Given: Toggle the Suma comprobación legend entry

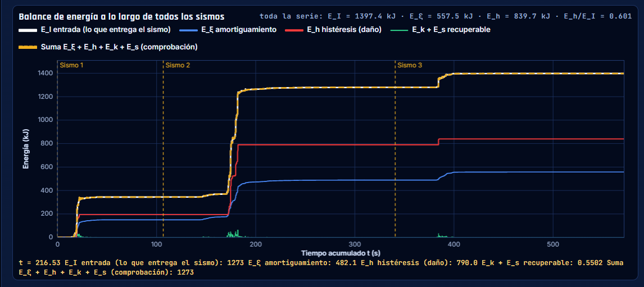Looking at the screenshot, I should pos(108,47).
